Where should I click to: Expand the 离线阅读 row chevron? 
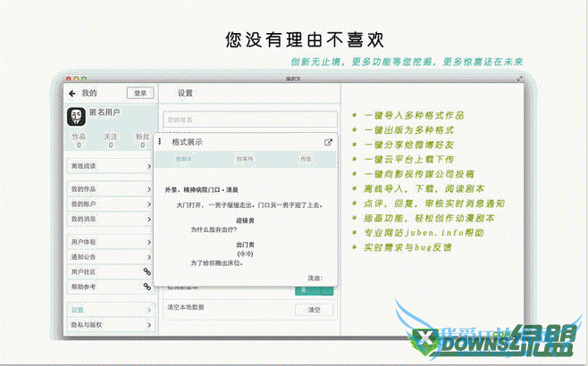pos(149,166)
